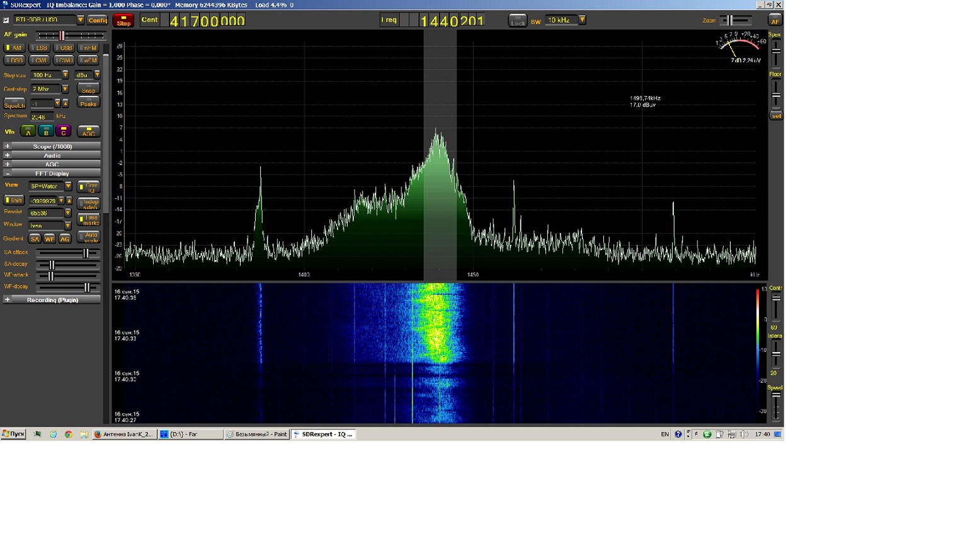Click the volume icon in system tray
Viewport: 980px width, 551px height.
click(744, 435)
